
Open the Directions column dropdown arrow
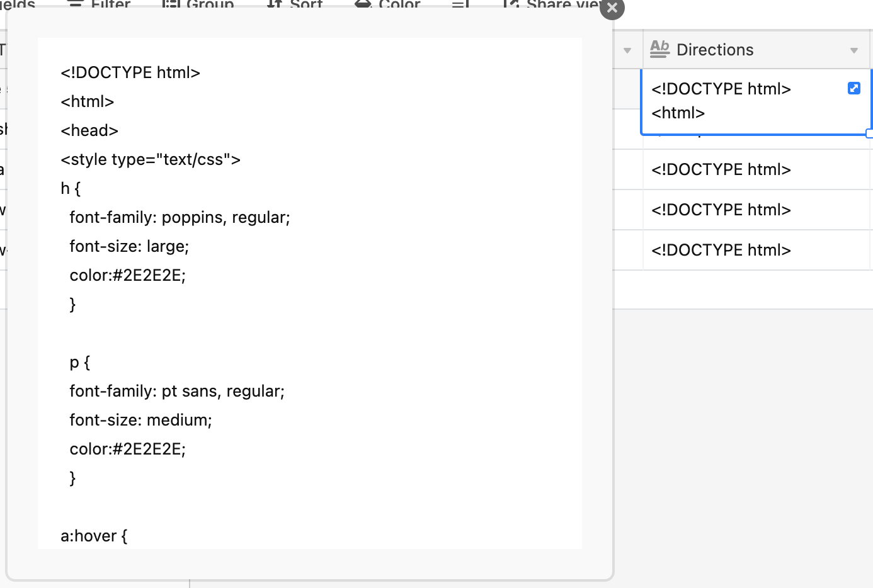coord(853,50)
